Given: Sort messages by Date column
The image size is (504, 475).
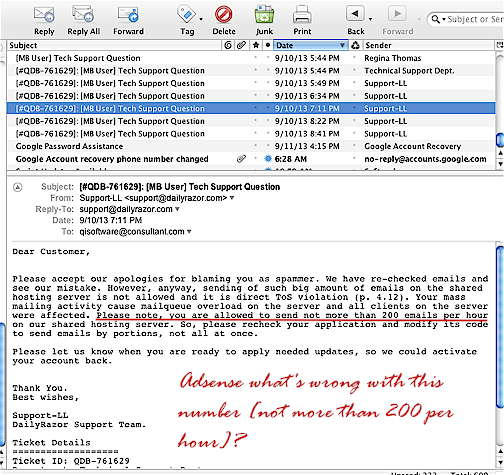Looking at the screenshot, I should [311, 45].
